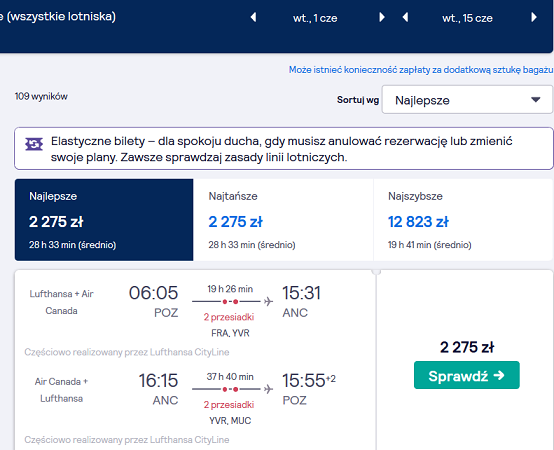Go to next departure date after 1 cze
The width and height of the screenshot is (554, 450).
382,17
